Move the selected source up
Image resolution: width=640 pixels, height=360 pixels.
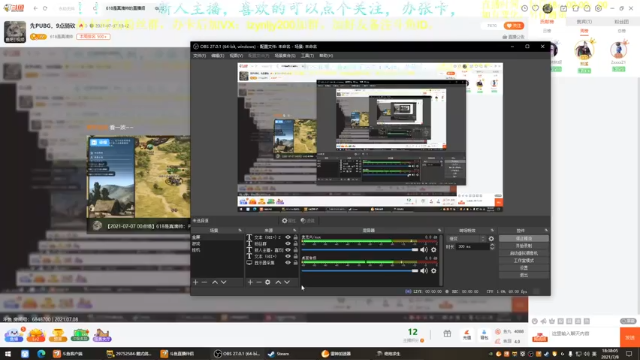point(278,282)
